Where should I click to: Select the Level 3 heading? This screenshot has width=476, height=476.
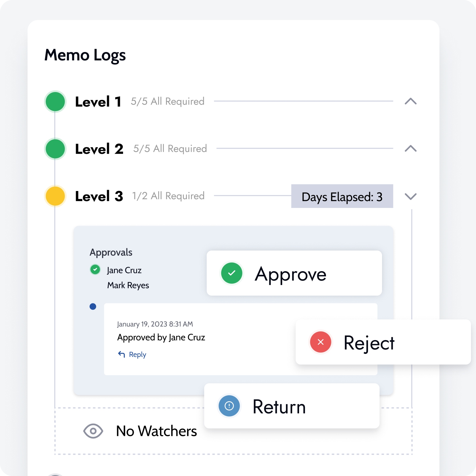pos(99,196)
